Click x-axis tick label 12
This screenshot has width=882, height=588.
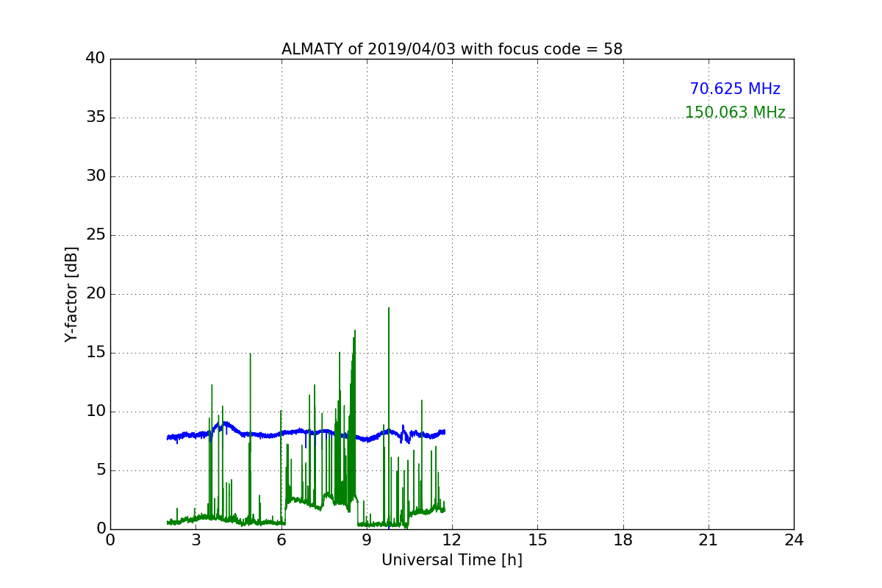point(452,540)
